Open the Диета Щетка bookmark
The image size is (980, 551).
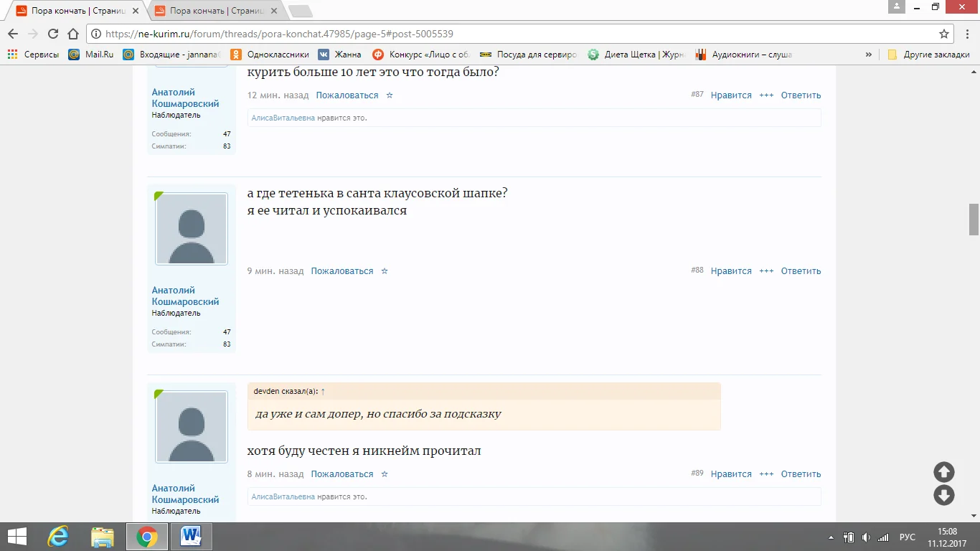(x=636, y=54)
